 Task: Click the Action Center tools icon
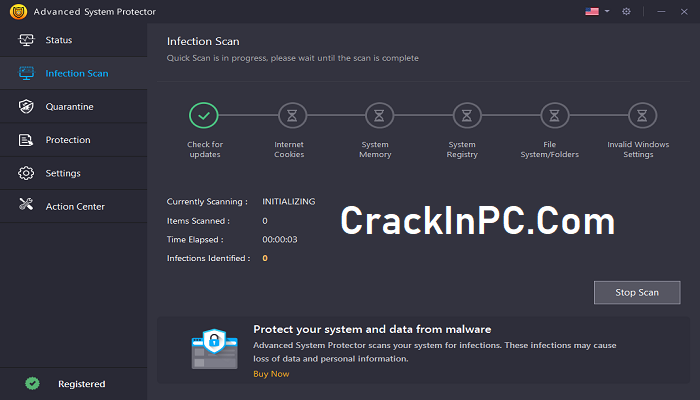(x=26, y=204)
